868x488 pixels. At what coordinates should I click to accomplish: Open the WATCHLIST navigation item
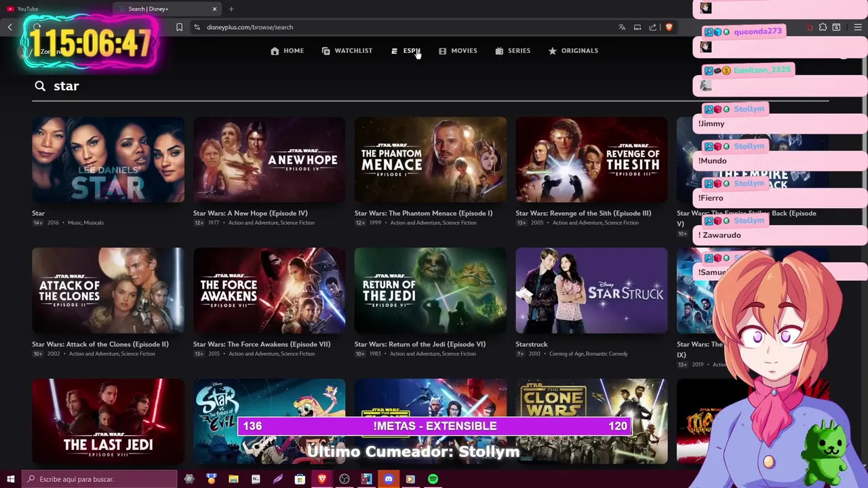347,51
